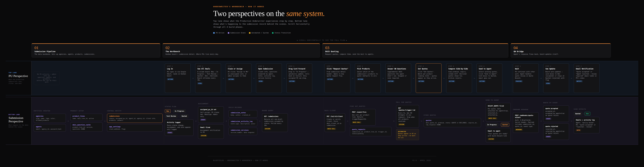Click the PASSIVE badge on the Wait card

[x=519, y=81]
